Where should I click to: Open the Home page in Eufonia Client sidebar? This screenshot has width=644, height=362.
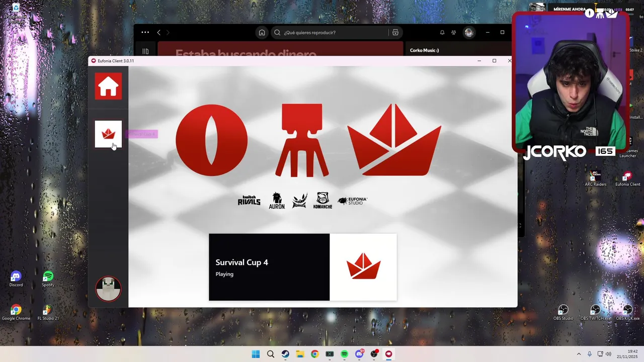click(x=108, y=86)
